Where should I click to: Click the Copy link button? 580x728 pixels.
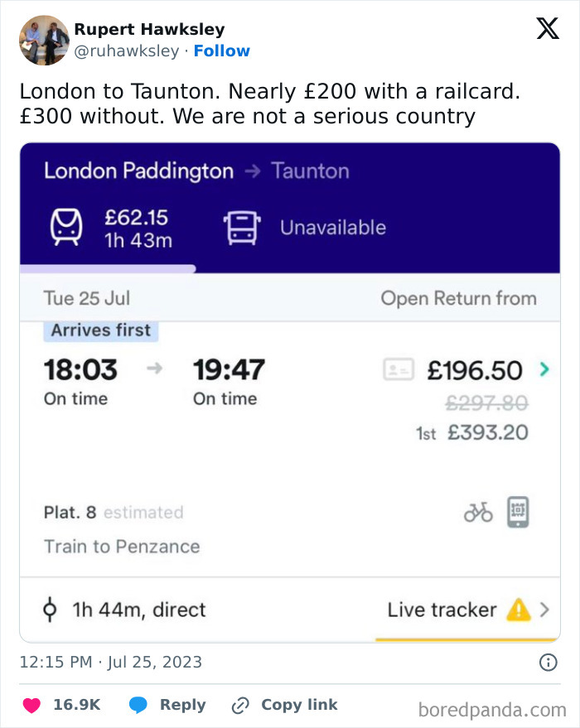pos(284,706)
